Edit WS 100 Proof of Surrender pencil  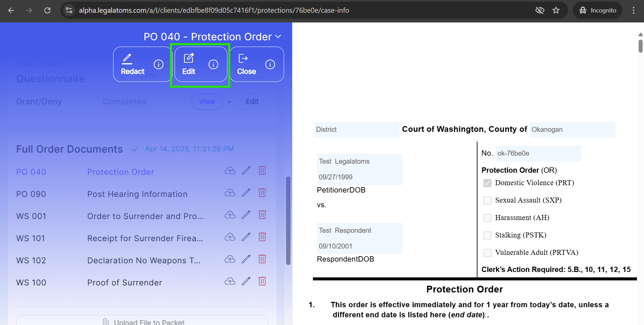(x=246, y=281)
